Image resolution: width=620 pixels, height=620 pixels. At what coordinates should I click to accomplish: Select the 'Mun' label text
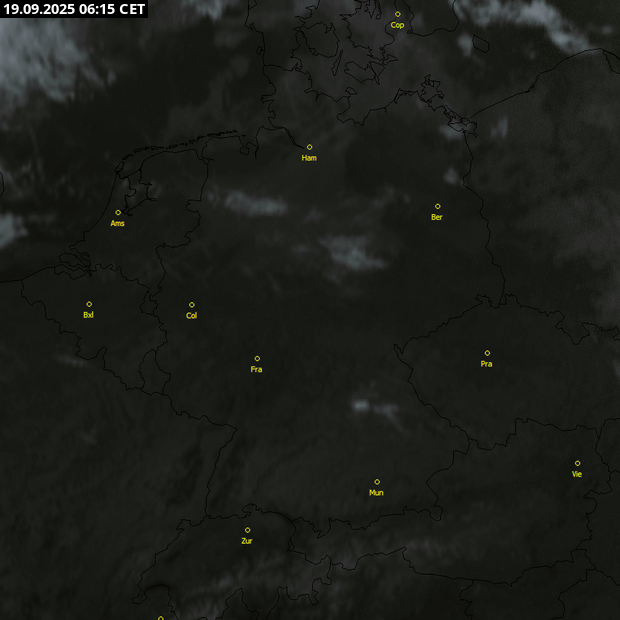click(376, 493)
